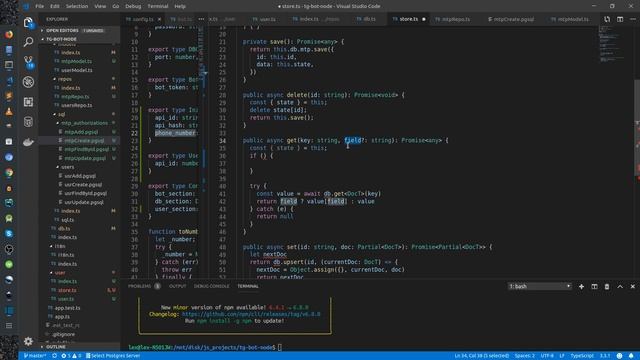
Task: Click Select Postgres Server in status bar
Action: (113, 356)
